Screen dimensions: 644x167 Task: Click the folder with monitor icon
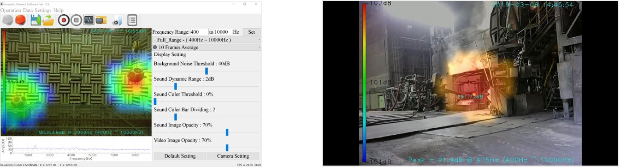[101, 20]
